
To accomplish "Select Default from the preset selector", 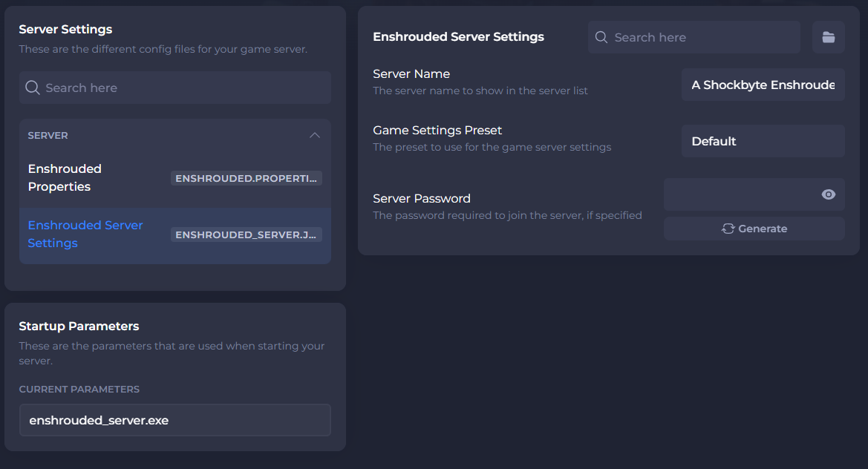I will click(763, 141).
